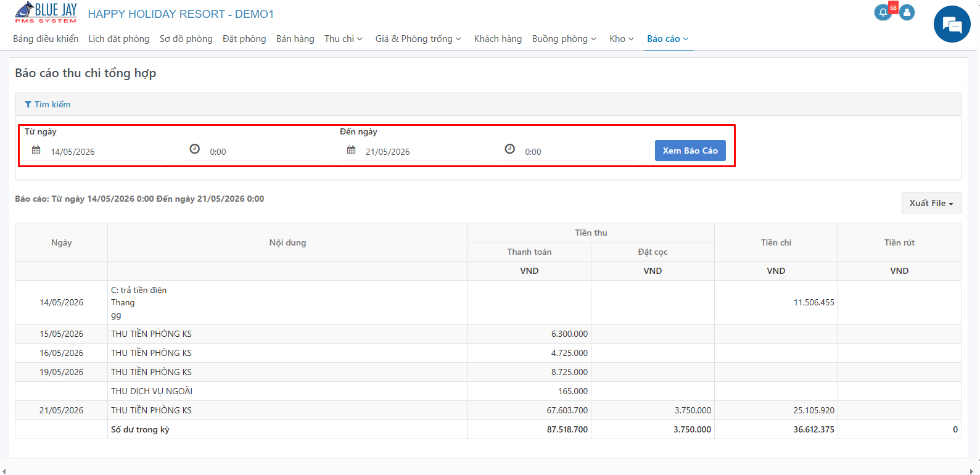The height and width of the screenshot is (475, 980).
Task: Open the notification bell with 68 badge
Action: (x=883, y=12)
